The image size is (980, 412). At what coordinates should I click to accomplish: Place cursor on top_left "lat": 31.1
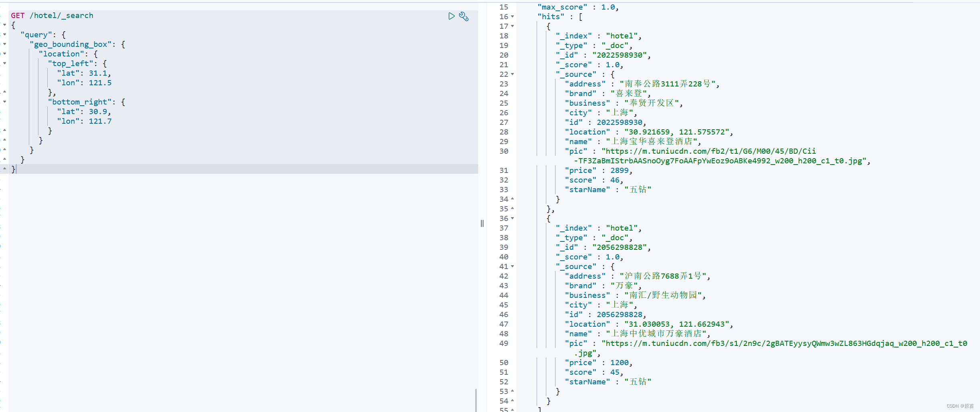[84, 73]
